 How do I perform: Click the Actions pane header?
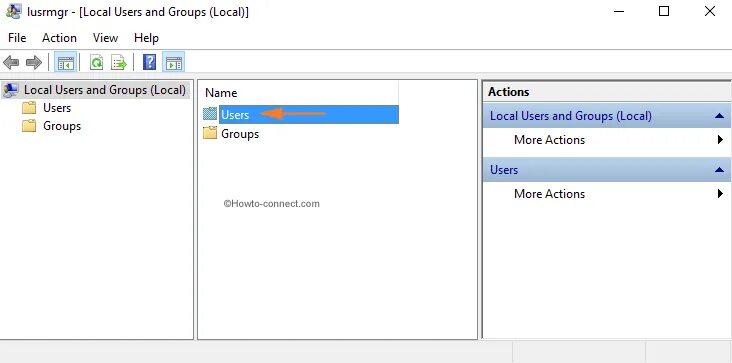pos(606,92)
